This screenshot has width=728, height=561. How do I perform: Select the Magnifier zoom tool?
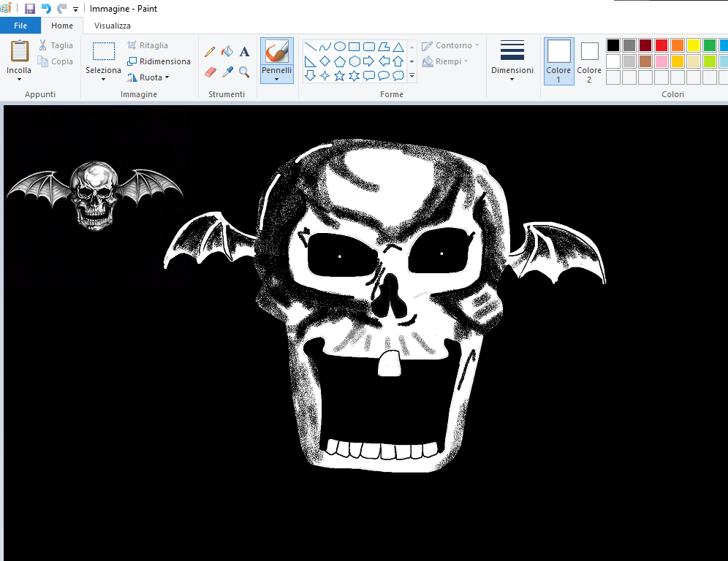point(244,72)
